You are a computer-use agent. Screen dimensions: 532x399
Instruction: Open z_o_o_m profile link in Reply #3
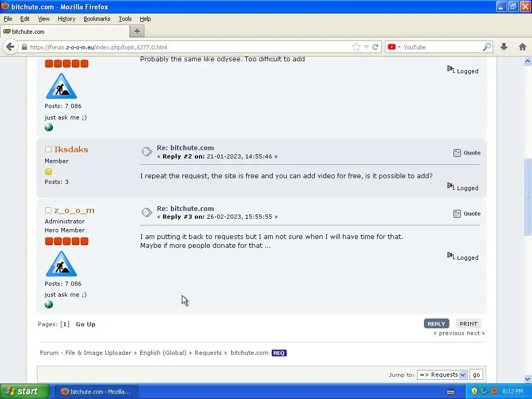coord(74,210)
